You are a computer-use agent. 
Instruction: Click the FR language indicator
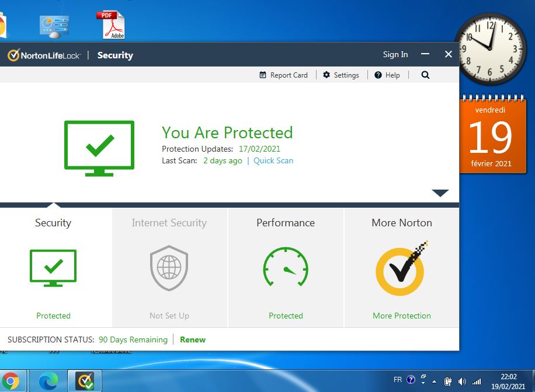398,380
